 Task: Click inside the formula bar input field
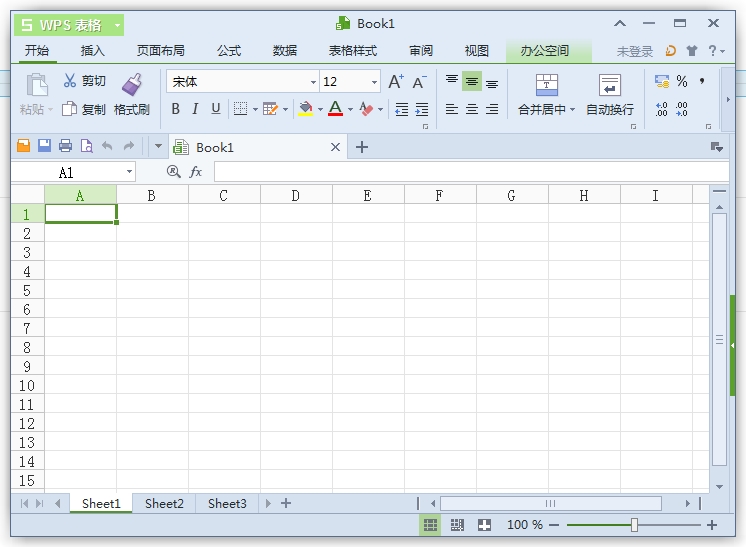(470, 172)
